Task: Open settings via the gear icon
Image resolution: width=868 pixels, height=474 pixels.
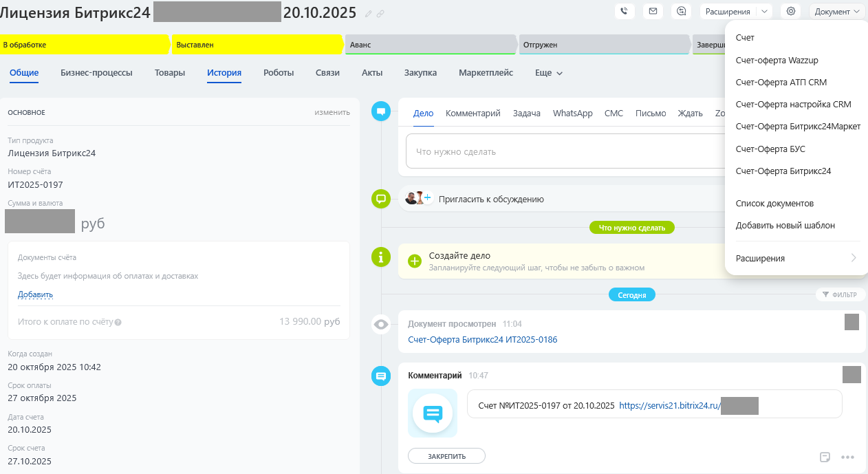Action: (x=791, y=11)
